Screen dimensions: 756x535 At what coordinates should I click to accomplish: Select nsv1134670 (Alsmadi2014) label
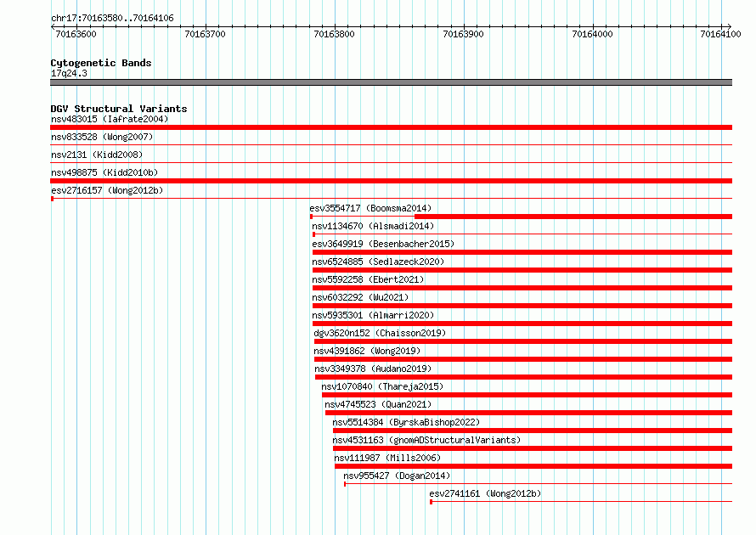[x=373, y=226]
